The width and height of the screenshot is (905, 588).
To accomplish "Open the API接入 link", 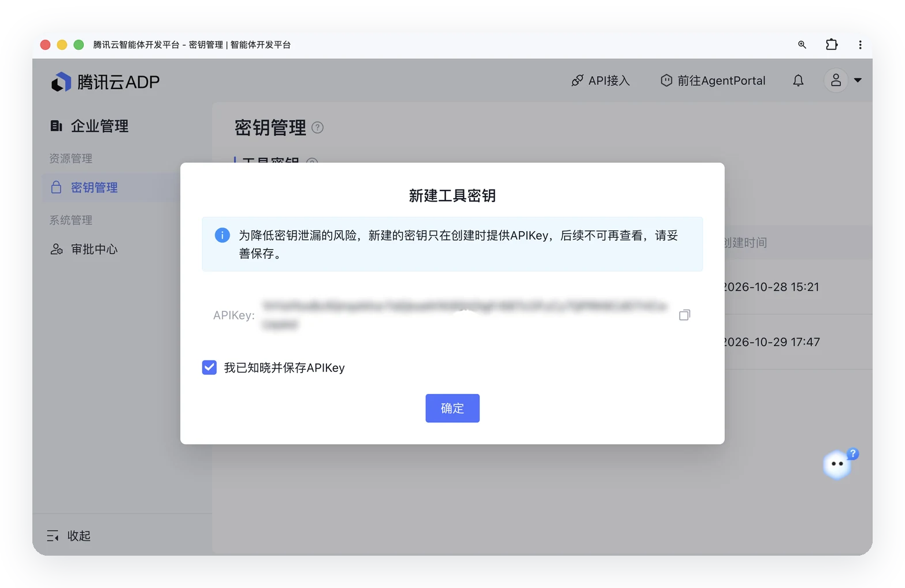I will 600,81.
